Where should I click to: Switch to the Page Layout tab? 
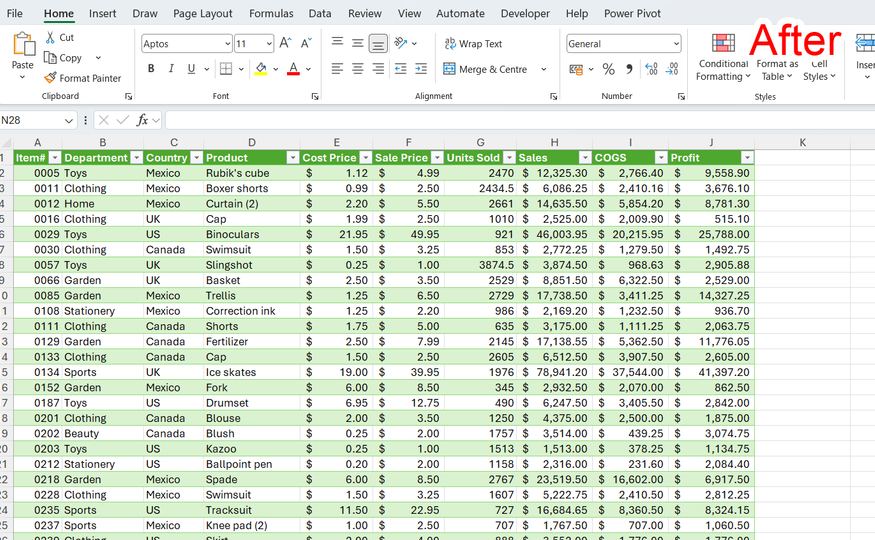coord(203,13)
